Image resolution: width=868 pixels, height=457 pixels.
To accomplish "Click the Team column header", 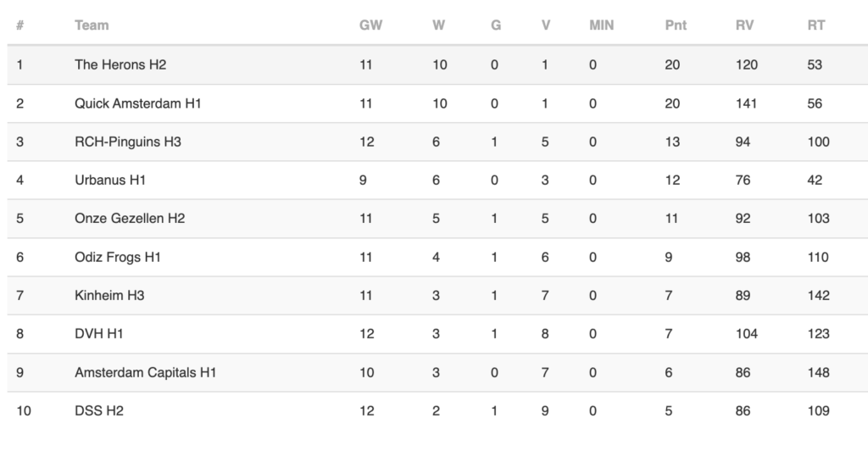I will coord(92,25).
